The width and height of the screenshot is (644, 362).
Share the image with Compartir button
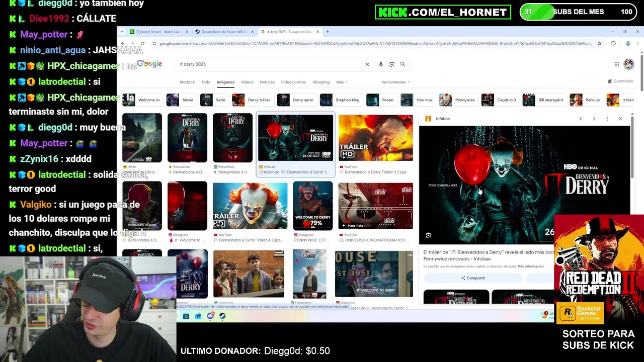click(x=473, y=278)
